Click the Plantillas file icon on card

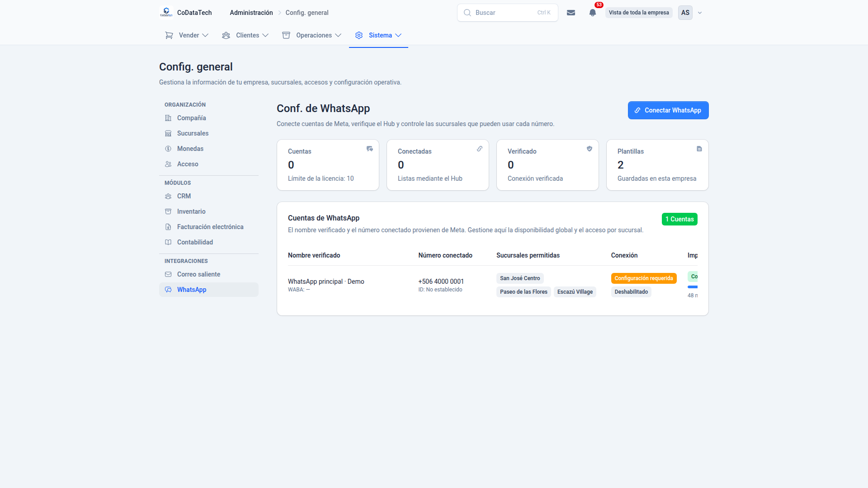[x=699, y=149]
